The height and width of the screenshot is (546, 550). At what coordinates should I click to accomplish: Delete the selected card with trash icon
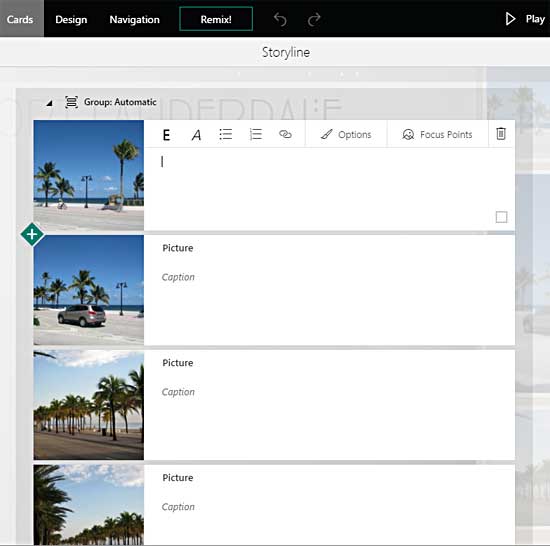click(x=501, y=134)
